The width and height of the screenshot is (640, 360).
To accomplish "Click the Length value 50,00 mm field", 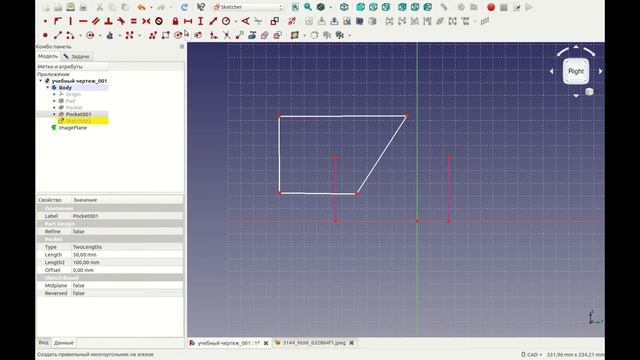I will (x=127, y=255).
